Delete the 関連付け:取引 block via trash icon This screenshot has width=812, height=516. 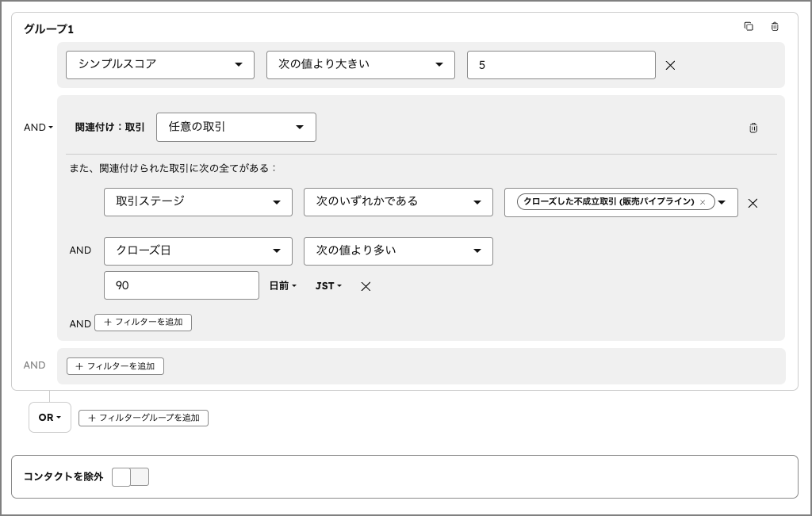coord(753,128)
